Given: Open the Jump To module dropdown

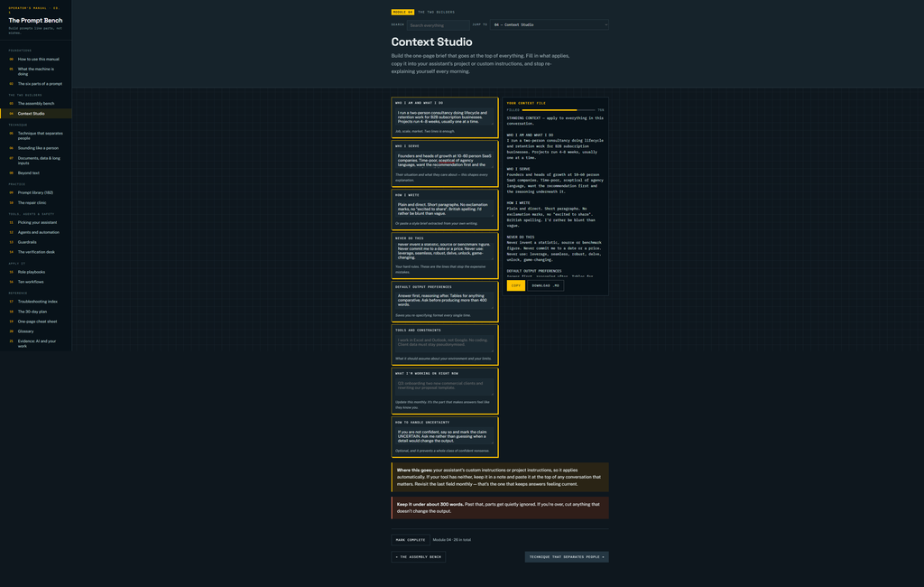Looking at the screenshot, I should 549,24.
